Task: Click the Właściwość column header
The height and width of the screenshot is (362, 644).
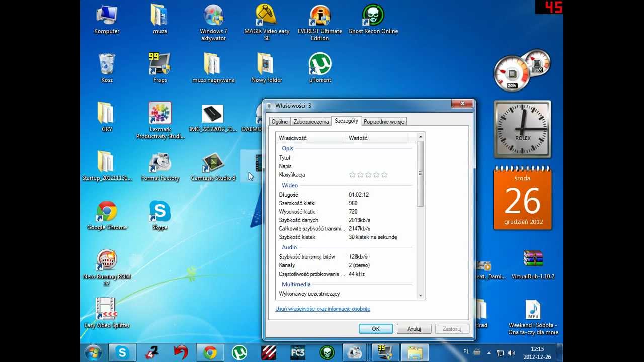Action: (311, 138)
